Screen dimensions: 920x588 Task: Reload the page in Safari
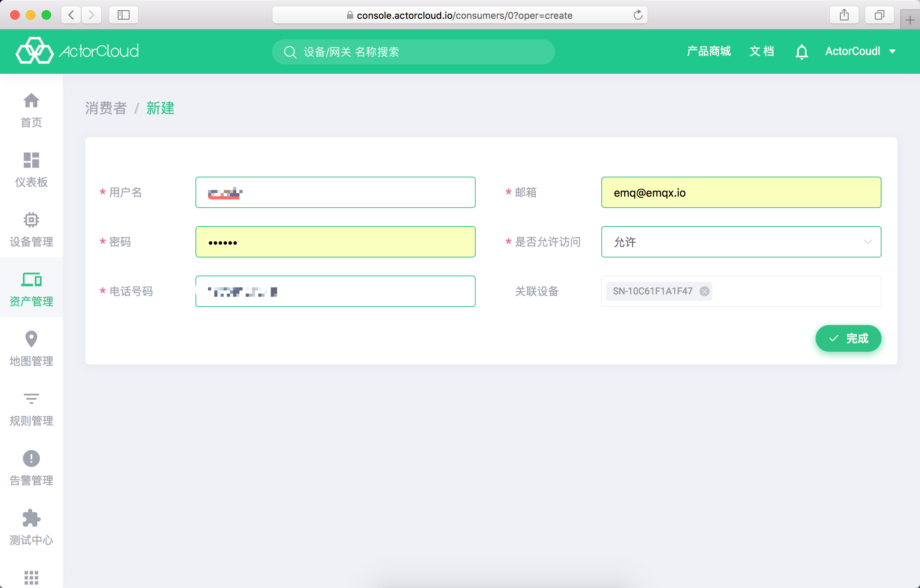[x=638, y=15]
